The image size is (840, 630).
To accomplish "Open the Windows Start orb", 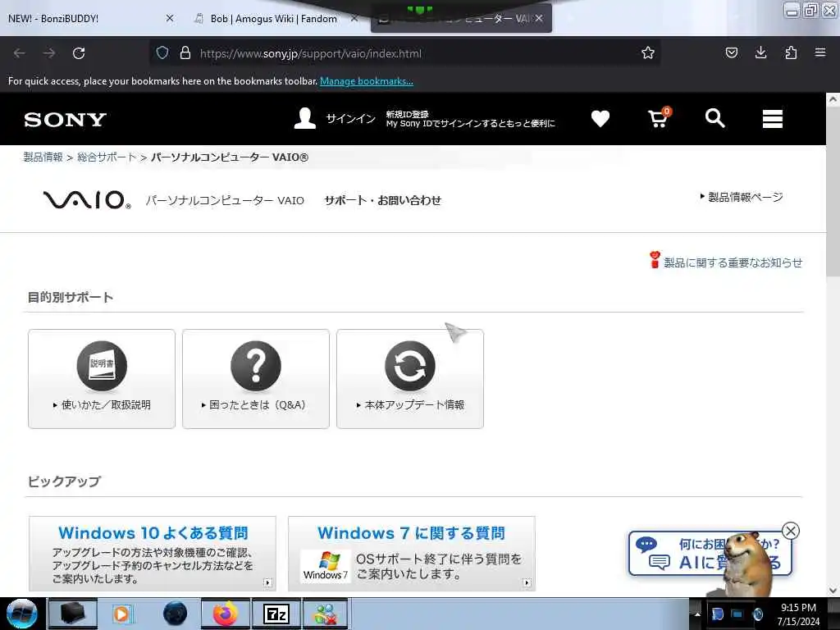I will [22, 614].
